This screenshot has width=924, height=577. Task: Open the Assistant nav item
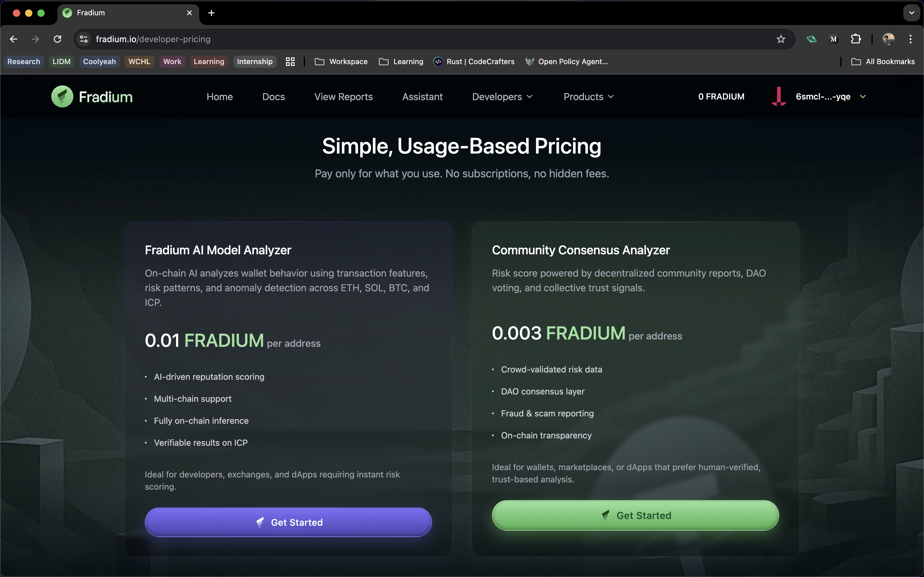[422, 97]
